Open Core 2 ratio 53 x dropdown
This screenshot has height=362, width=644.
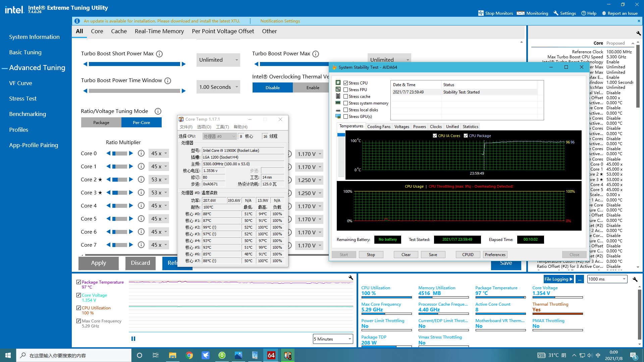pyautogui.click(x=159, y=180)
